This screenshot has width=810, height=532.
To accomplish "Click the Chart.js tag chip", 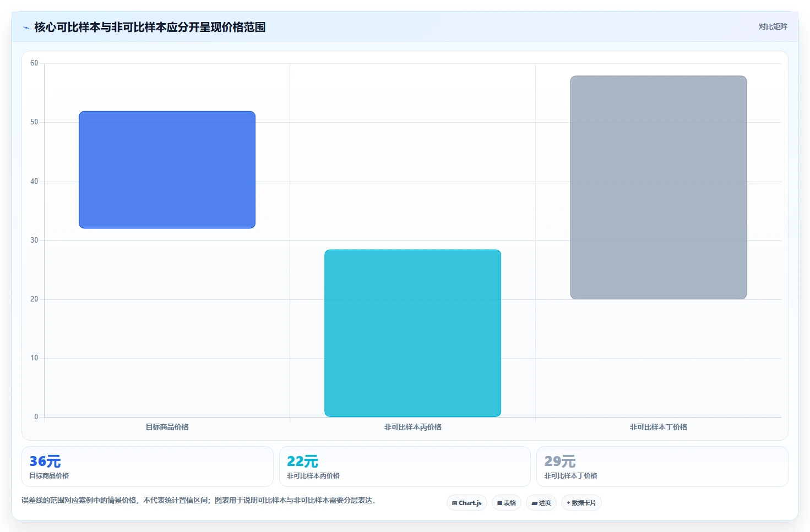I will [x=466, y=503].
